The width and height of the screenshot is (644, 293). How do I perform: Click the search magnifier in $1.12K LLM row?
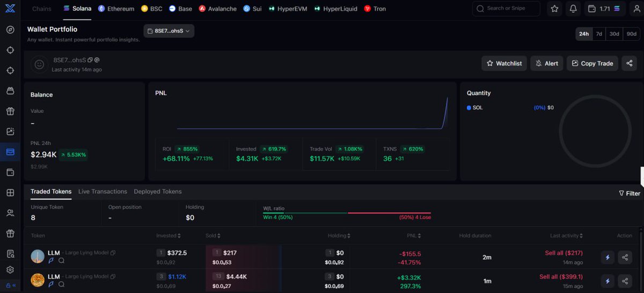coord(61,284)
